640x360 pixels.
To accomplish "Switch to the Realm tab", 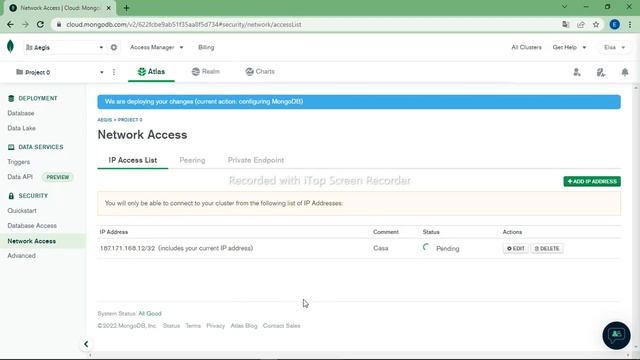I will 206,72.
